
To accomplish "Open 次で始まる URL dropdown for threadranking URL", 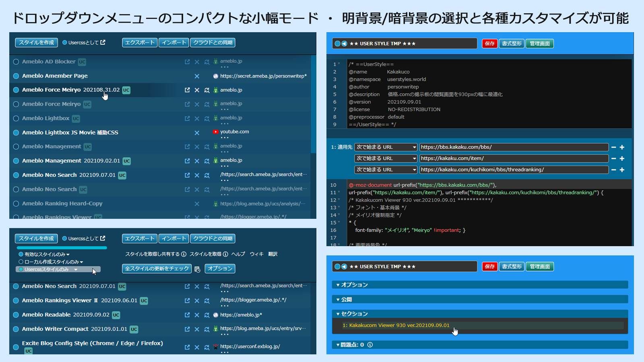I will click(x=386, y=170).
